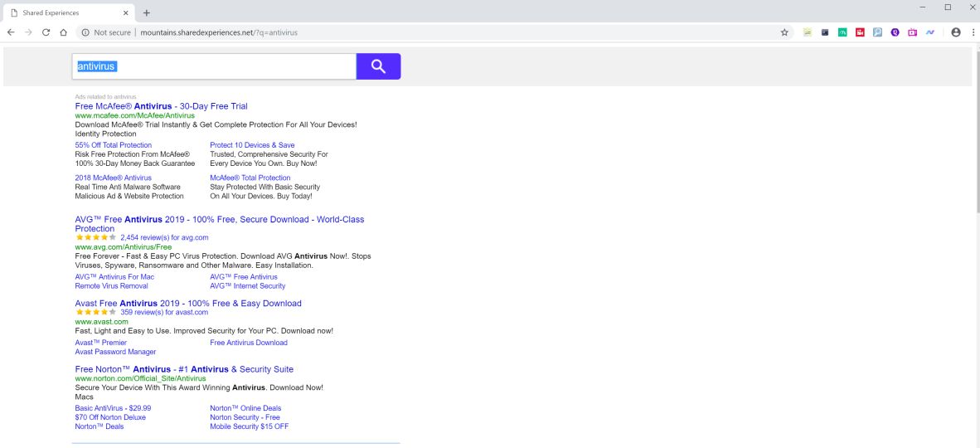The height and width of the screenshot is (448, 980).
Task: Open Mobile Security $15 OFF link
Action: (250, 426)
